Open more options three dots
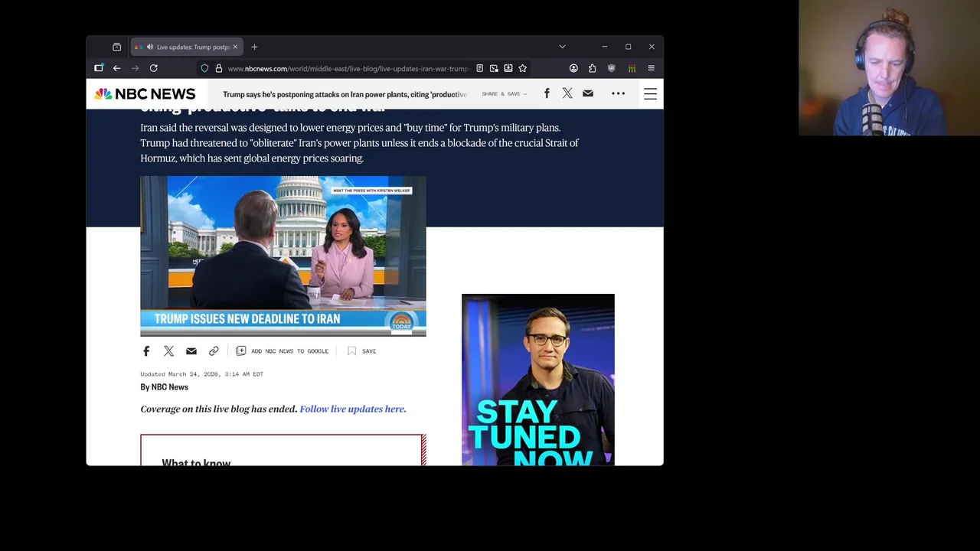The width and height of the screenshot is (980, 551). tap(619, 93)
